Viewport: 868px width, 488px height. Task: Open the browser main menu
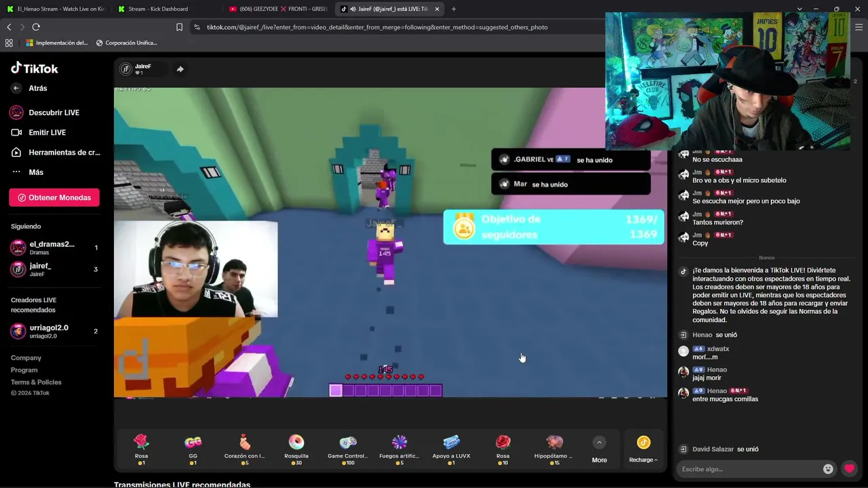pos(859,27)
